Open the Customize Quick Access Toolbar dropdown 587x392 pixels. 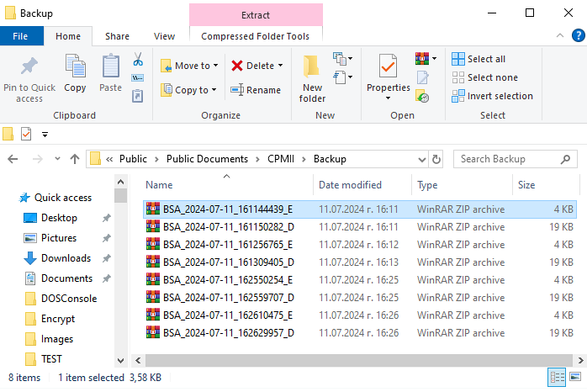[x=45, y=135]
